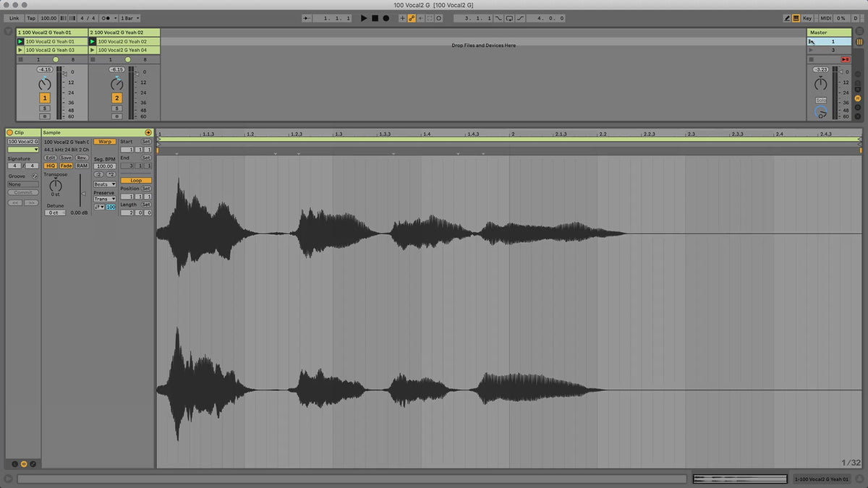The image size is (868, 488).
Task: Click the Automation Arm chain icon
Action: [412, 18]
